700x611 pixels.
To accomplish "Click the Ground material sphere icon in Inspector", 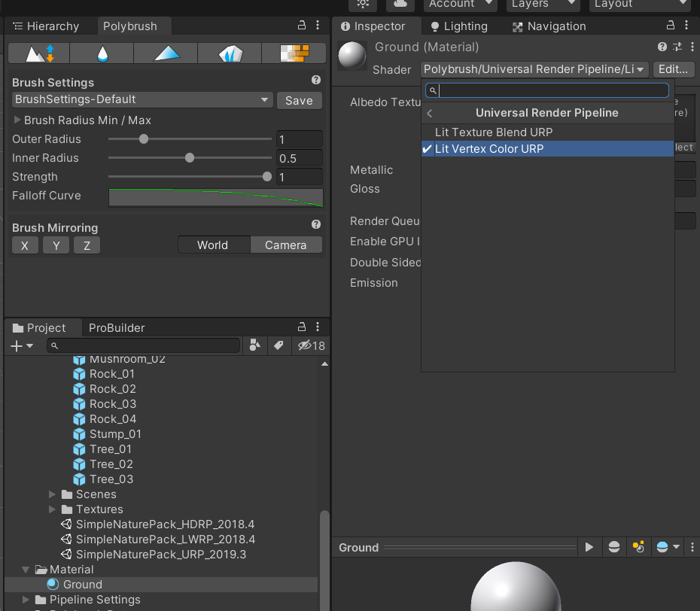I will click(x=351, y=55).
